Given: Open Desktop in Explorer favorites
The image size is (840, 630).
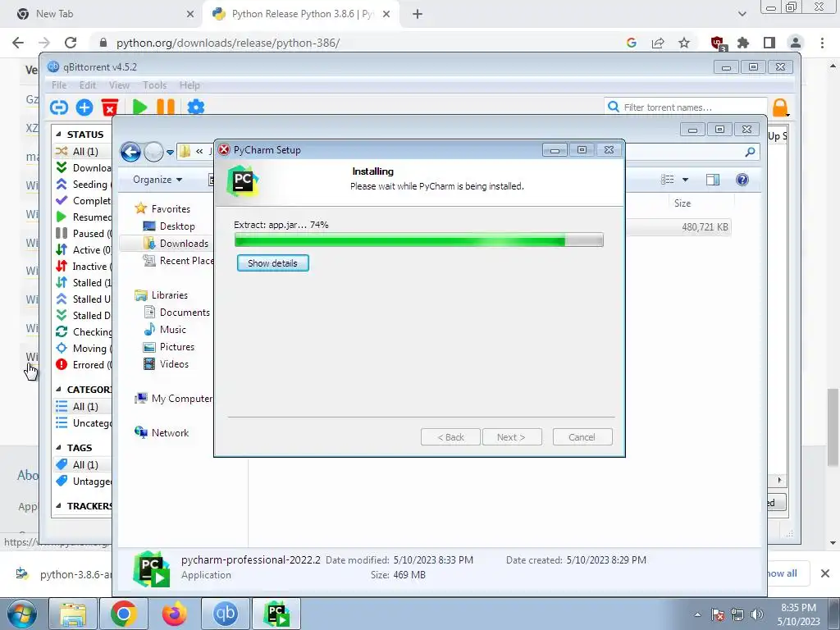Looking at the screenshot, I should coord(169,226).
